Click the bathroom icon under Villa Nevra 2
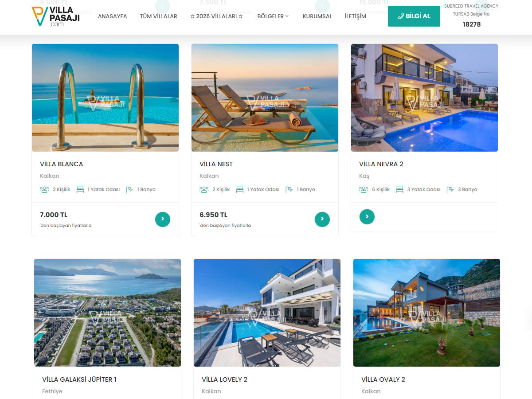 pos(450,189)
